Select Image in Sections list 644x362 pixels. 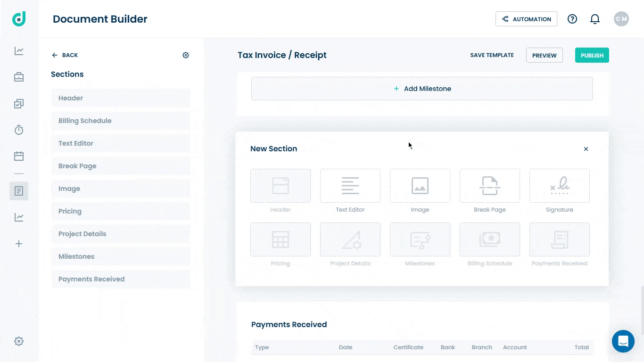point(121,189)
